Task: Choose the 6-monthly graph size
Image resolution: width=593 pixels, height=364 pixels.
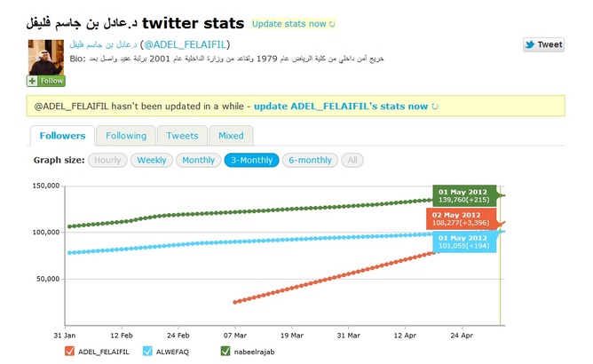Action: click(311, 161)
